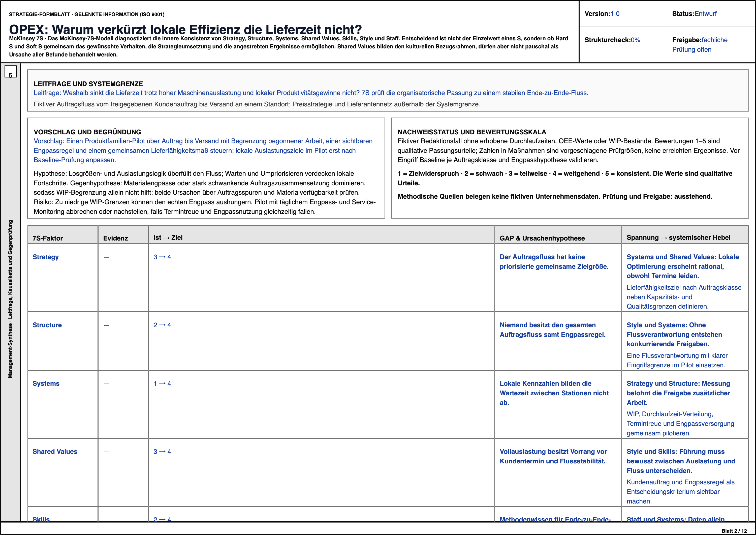Screen dimensions: 756x535
Task: Click the 'Evidenz' column header
Action: click(123, 235)
